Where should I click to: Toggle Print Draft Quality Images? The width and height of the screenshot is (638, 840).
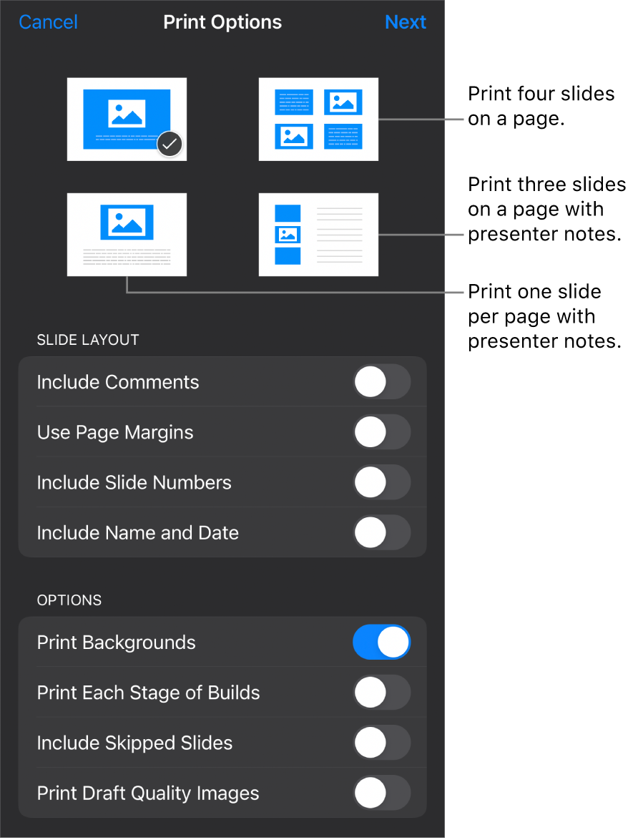click(x=382, y=793)
